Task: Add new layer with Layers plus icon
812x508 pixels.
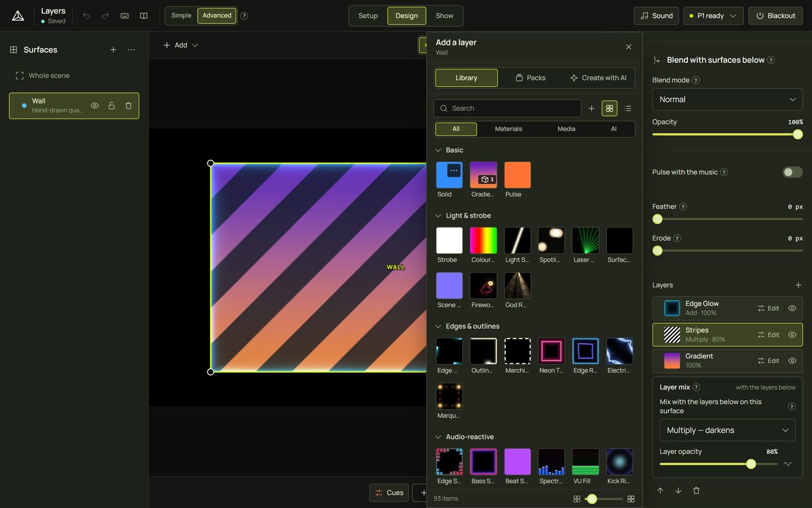Action: coord(798,285)
